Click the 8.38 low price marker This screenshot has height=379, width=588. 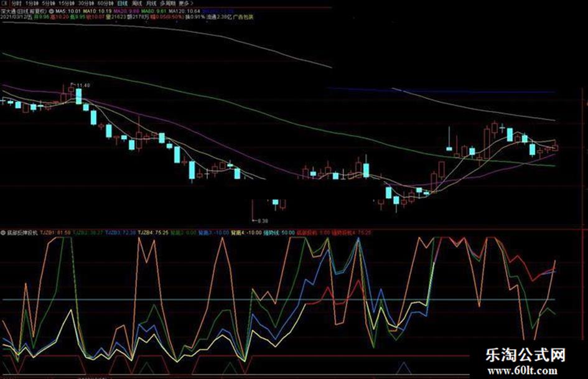point(263,221)
